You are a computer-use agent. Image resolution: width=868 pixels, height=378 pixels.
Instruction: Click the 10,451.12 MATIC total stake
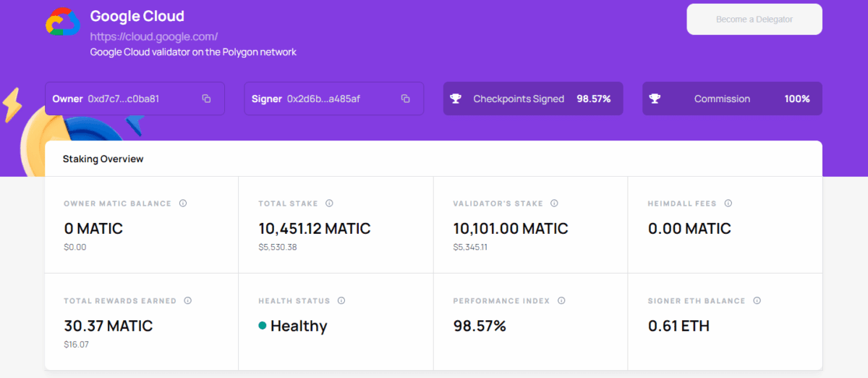[x=315, y=229]
